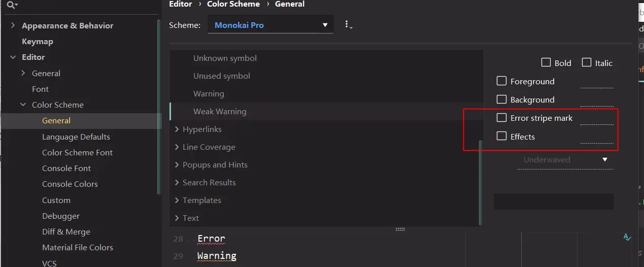
Task: Check the Foreground option
Action: pos(501,81)
